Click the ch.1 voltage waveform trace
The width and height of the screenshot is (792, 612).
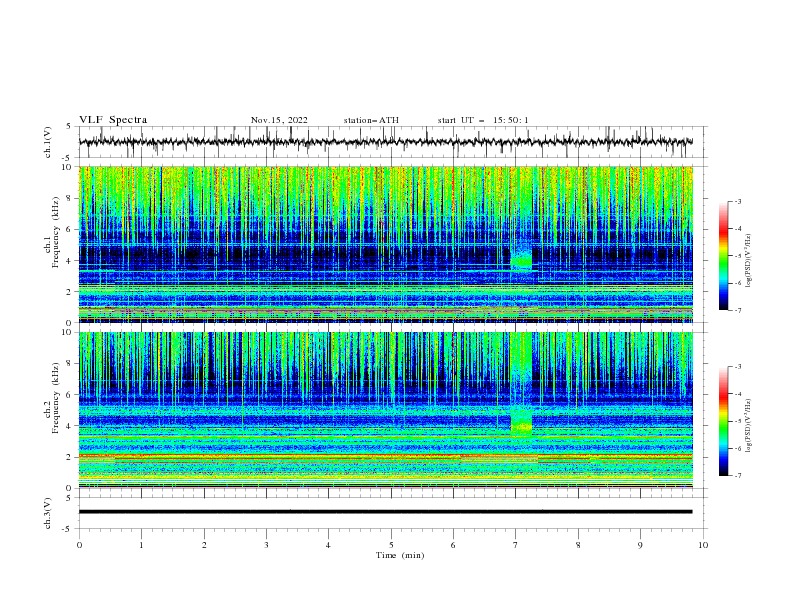pyautogui.click(x=385, y=142)
